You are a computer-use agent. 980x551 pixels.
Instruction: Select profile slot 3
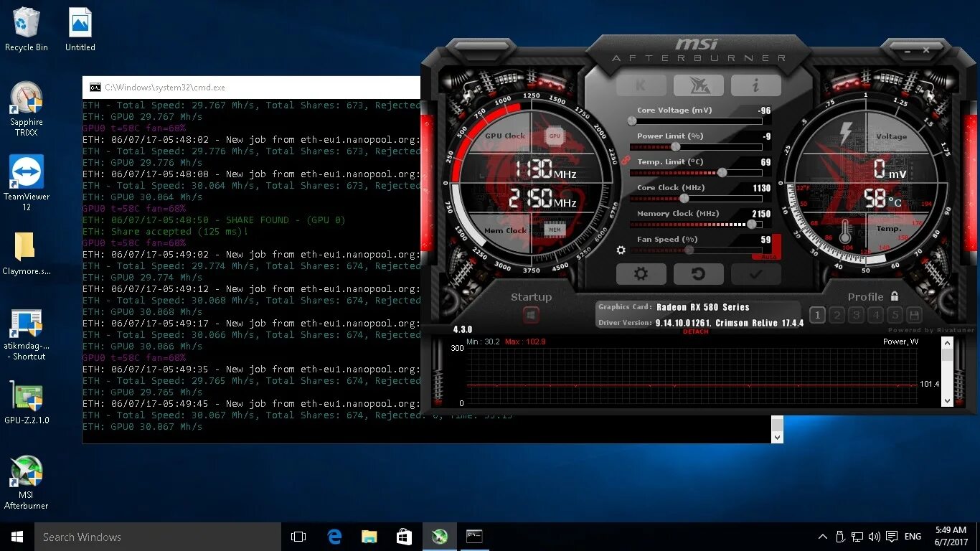(x=856, y=315)
